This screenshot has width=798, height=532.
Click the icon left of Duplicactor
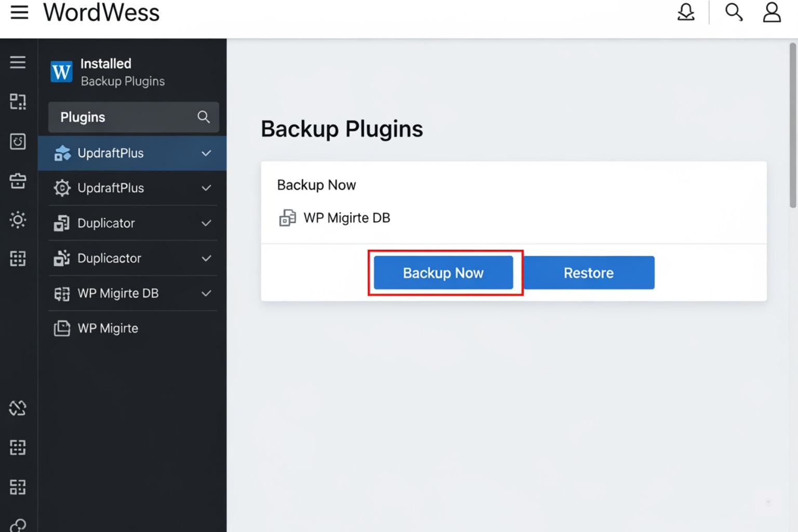(x=62, y=258)
